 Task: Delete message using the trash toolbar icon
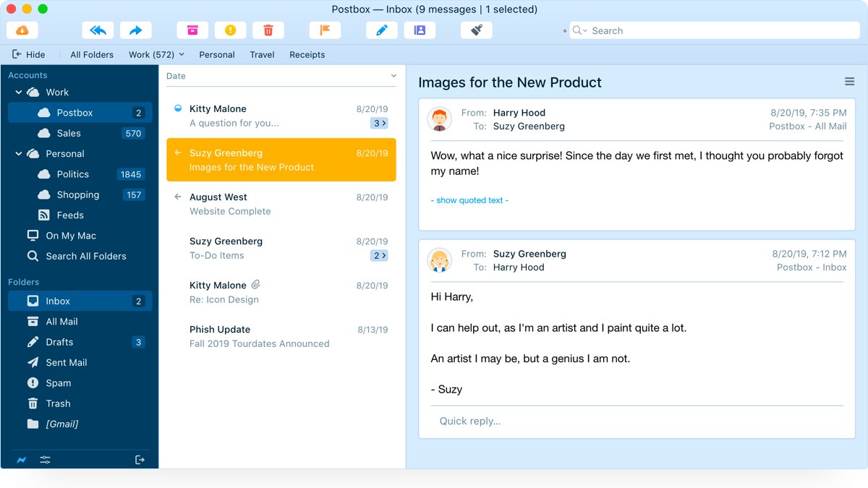click(x=268, y=30)
